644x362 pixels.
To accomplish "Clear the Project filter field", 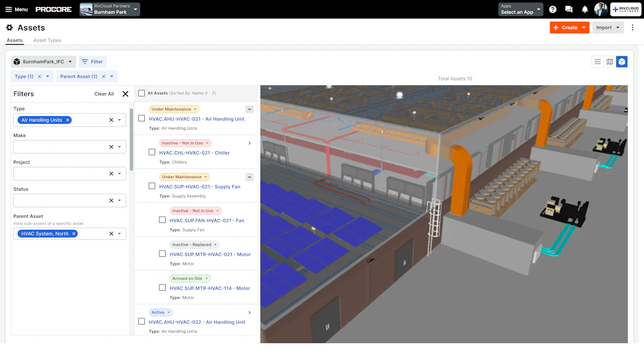I will click(x=111, y=174).
